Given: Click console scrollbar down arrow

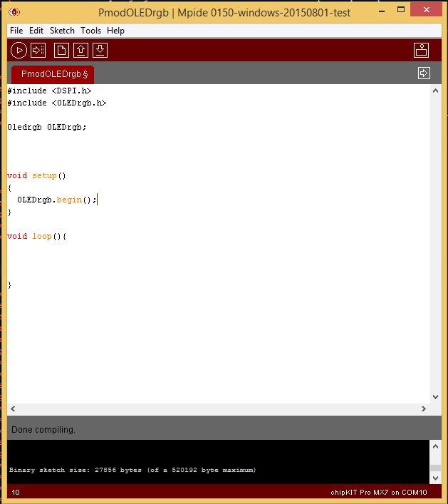Looking at the screenshot, I should tap(435, 478).
